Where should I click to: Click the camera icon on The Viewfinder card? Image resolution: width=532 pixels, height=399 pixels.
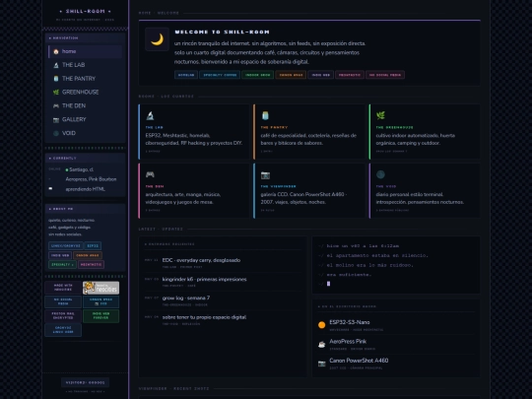click(x=265, y=175)
